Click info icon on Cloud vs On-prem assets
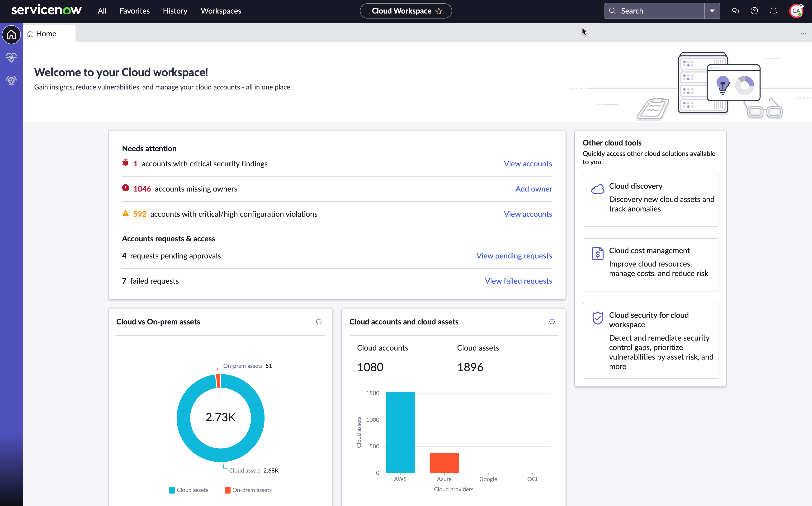 [x=319, y=322]
